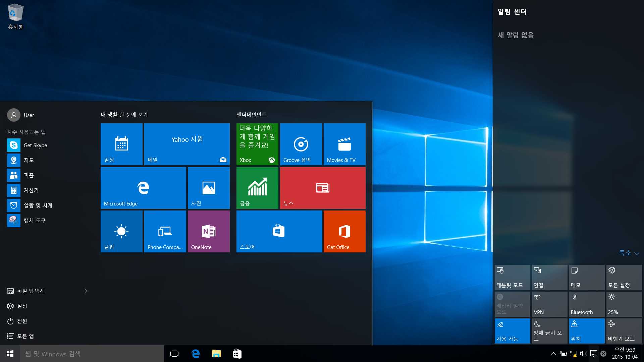Open the People (피플) app

47,175
